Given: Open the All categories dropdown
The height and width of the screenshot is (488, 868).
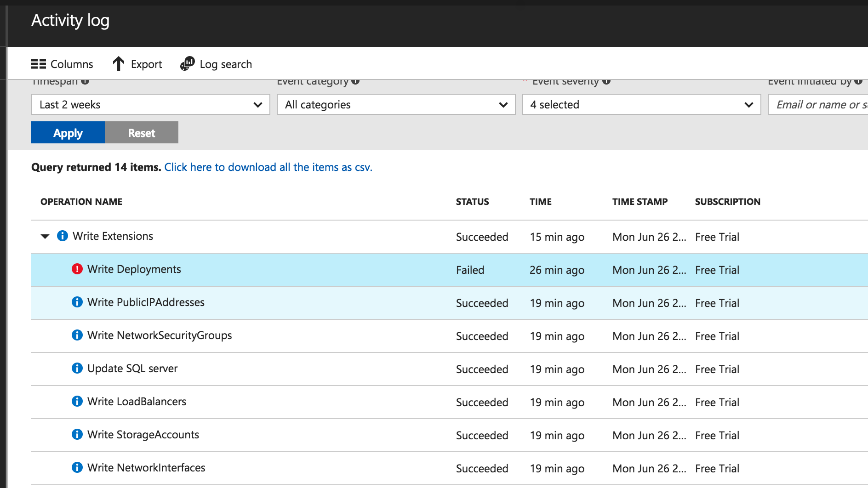Looking at the screenshot, I should [396, 104].
